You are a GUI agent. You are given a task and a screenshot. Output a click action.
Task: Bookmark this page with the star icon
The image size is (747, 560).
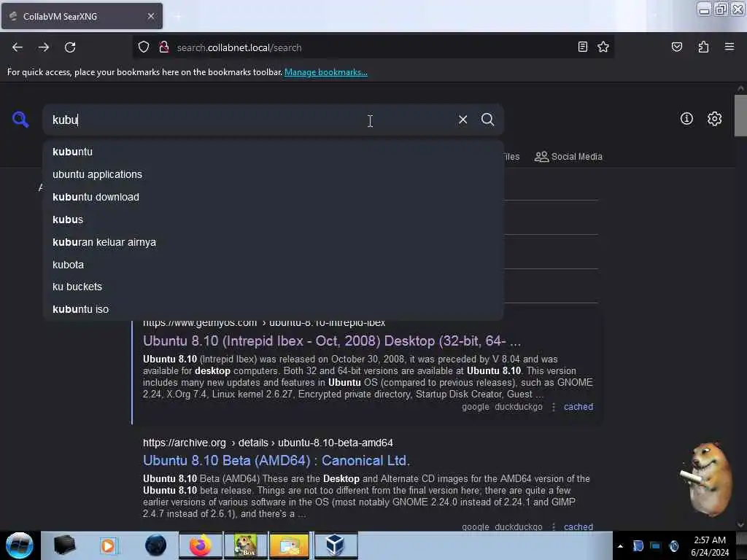(x=603, y=47)
